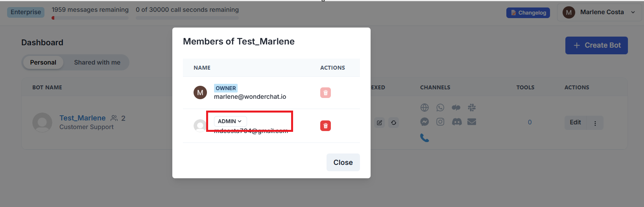
Task: Click the pencil edit icon button
Action: click(x=379, y=123)
